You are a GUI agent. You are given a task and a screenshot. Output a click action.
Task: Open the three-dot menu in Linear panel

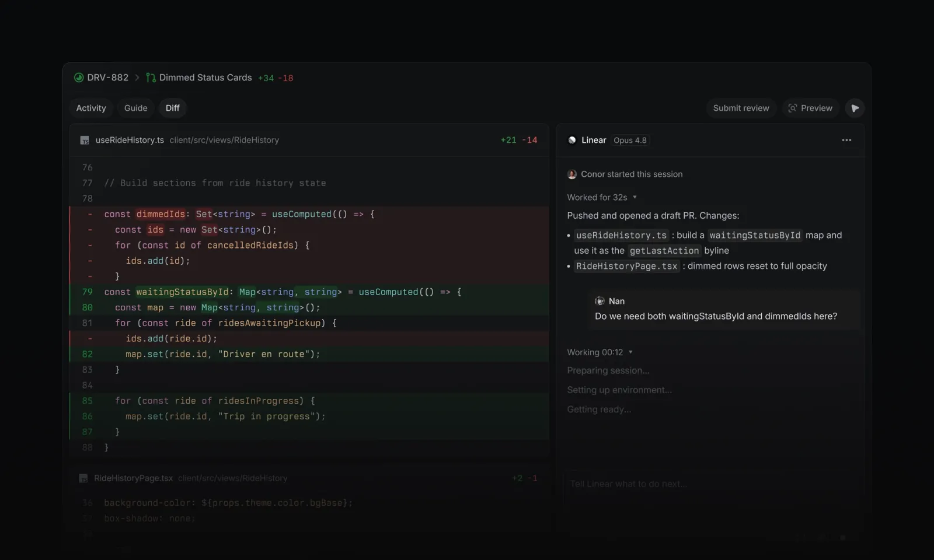coord(846,140)
